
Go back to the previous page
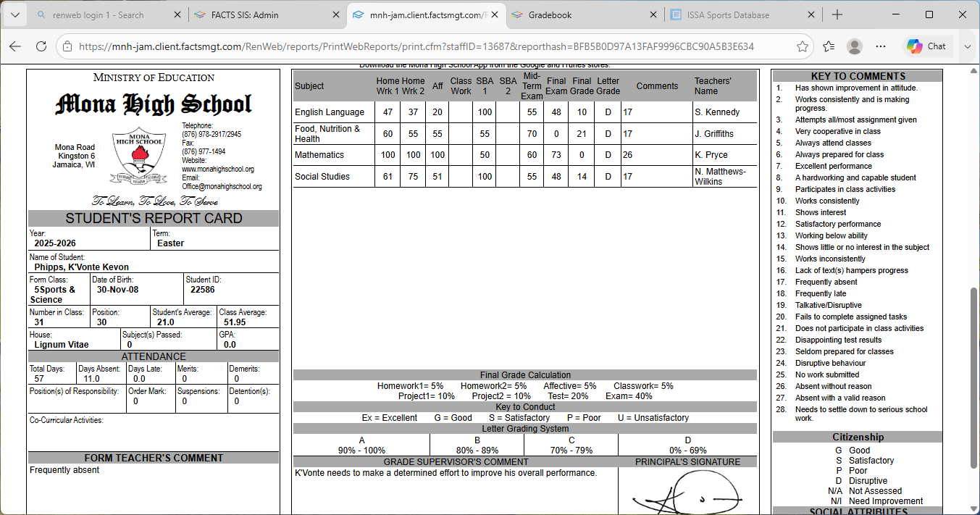(x=15, y=46)
